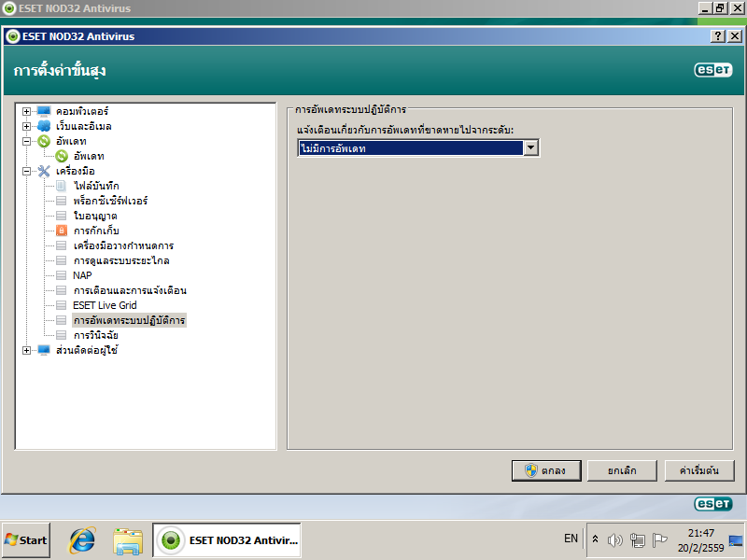Viewport: 747px width, 560px height.
Task: Click the Action Center flag tray icon
Action: coord(659,540)
